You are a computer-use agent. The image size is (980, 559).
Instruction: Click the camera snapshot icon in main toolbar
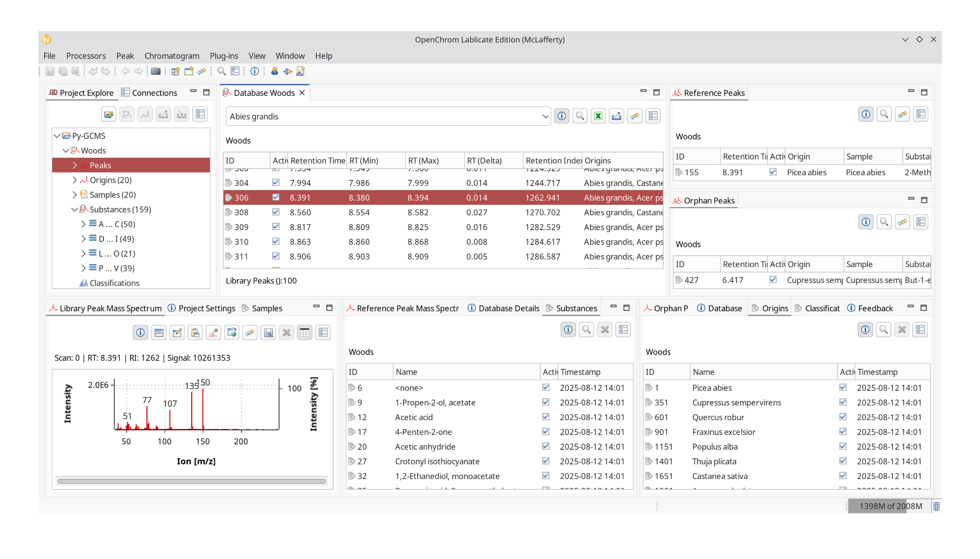(156, 72)
